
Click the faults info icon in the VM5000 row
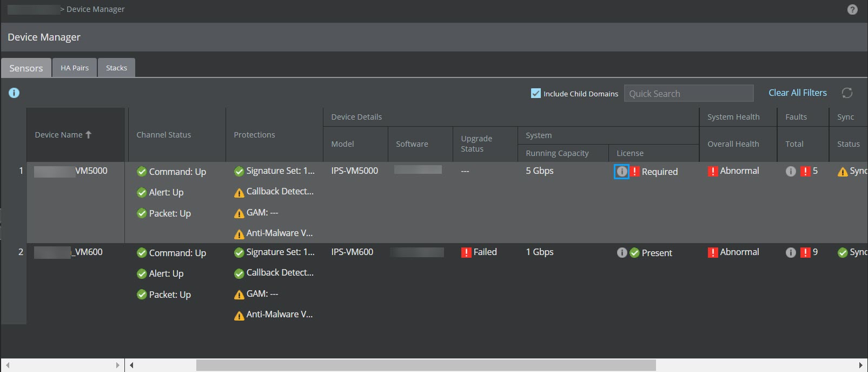[x=791, y=172]
